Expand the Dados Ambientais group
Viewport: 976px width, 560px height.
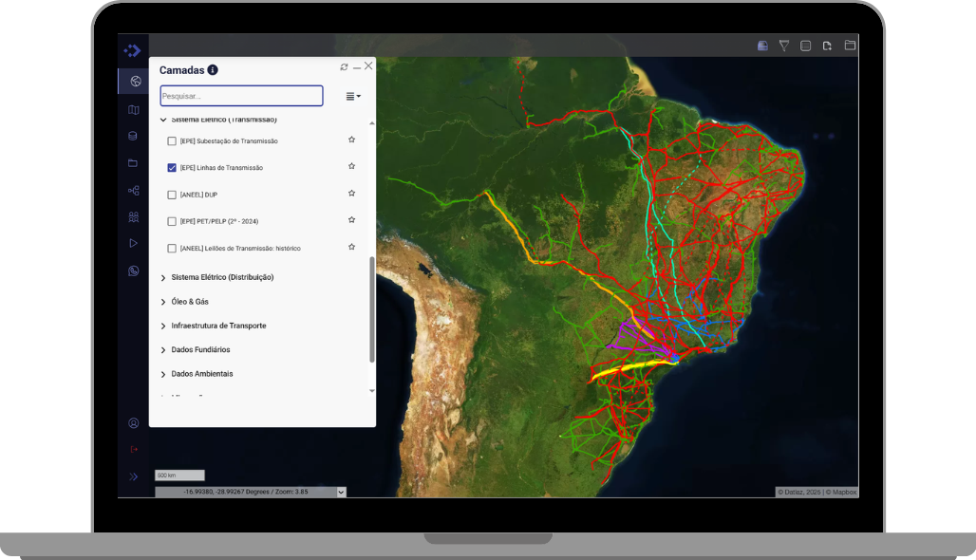pos(163,375)
